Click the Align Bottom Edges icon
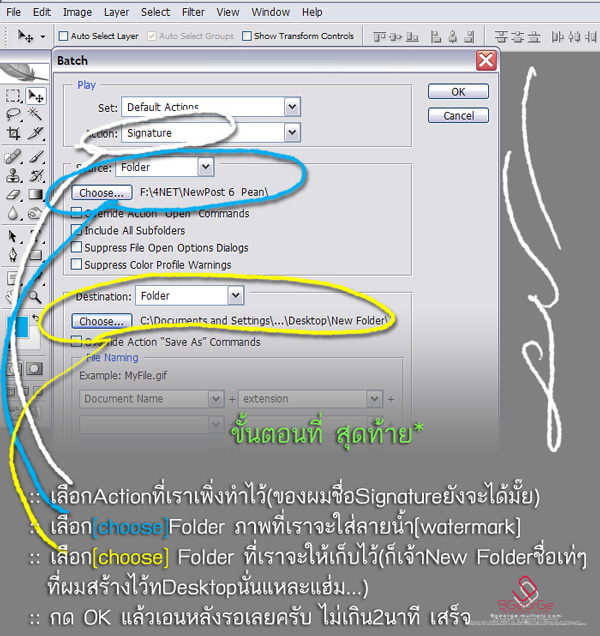Image resolution: width=600 pixels, height=636 pixels. (x=412, y=37)
